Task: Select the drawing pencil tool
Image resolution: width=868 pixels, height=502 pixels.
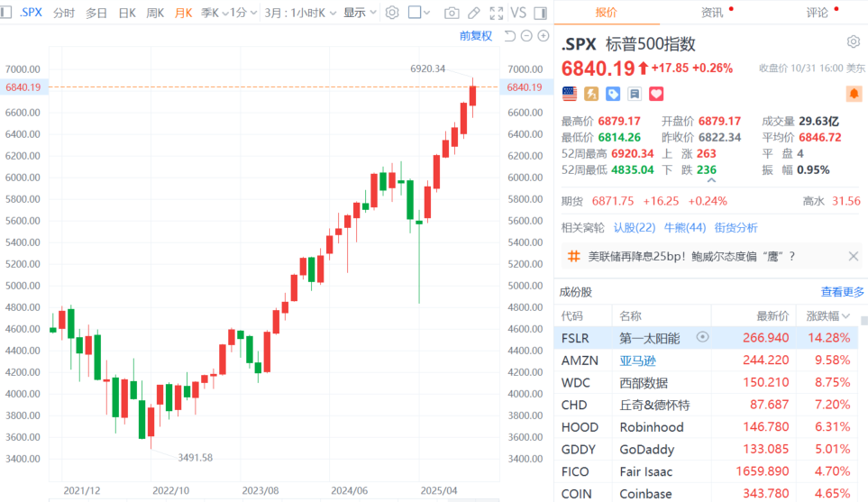Action: point(474,13)
